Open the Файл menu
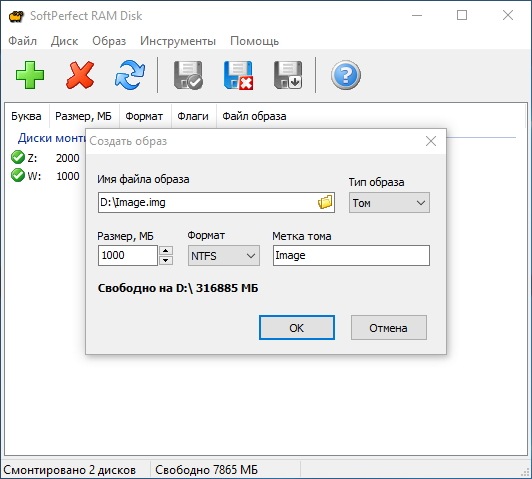Image resolution: width=532 pixels, height=479 pixels. click(22, 41)
